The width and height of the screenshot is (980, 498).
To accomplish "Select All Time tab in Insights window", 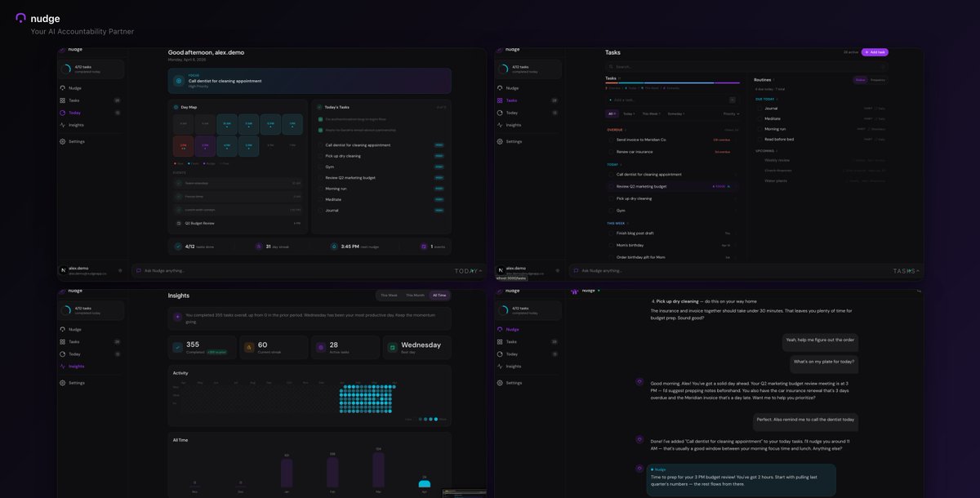I will pos(439,296).
